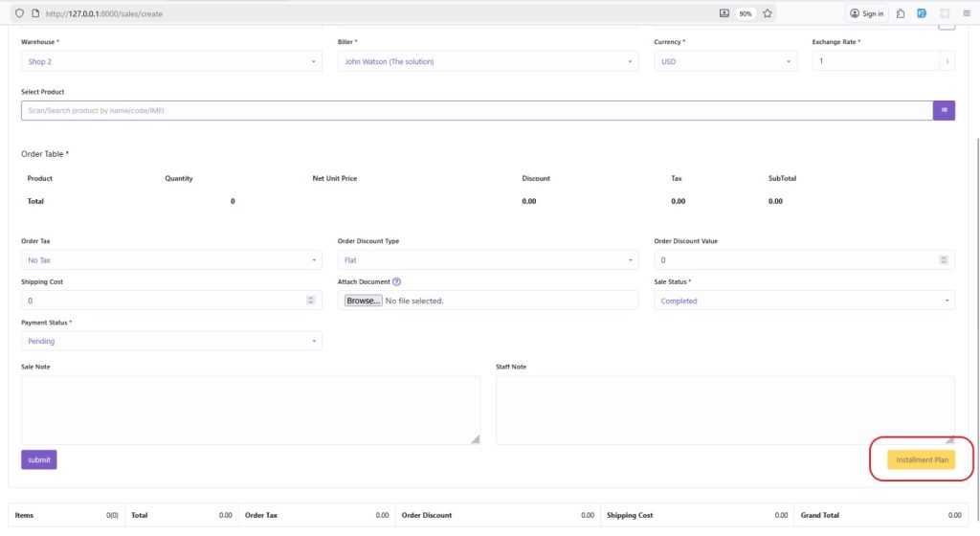The width and height of the screenshot is (980, 536).
Task: Open the Payment Status dropdown showing Pending
Action: pyautogui.click(x=171, y=341)
